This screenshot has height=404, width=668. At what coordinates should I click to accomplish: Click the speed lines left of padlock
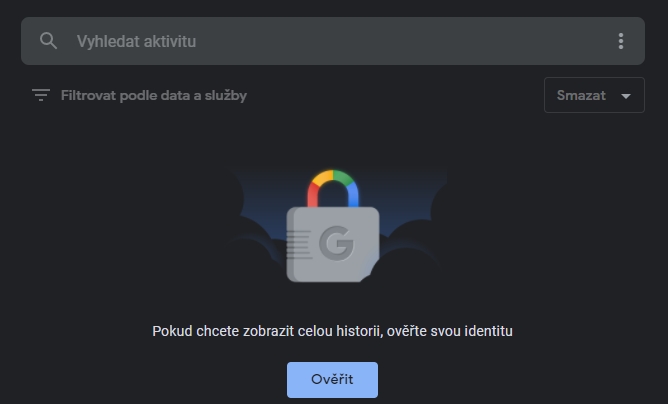297,244
